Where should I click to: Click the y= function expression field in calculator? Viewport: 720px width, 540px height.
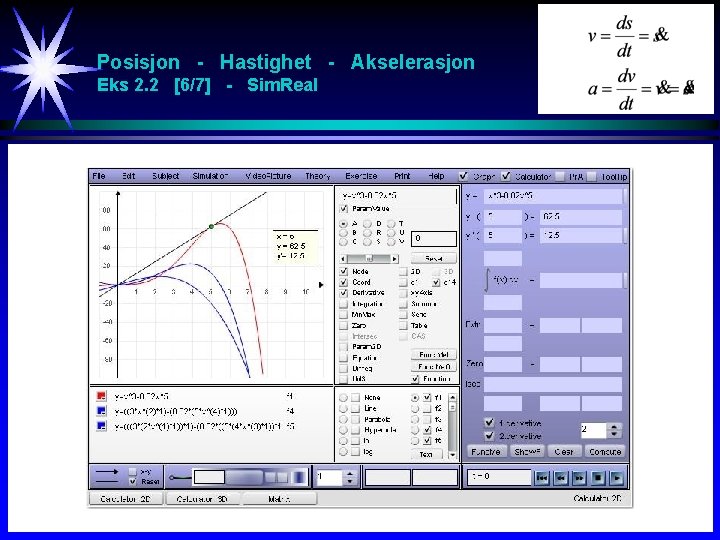point(553,197)
